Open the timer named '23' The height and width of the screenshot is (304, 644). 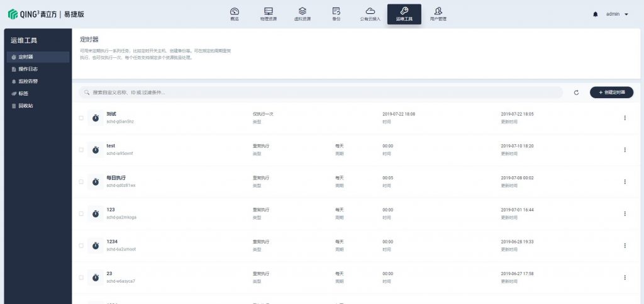109,274
